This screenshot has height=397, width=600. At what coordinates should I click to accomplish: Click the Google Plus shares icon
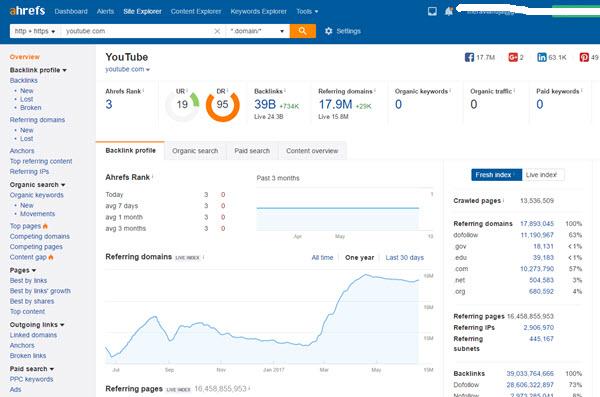click(513, 57)
